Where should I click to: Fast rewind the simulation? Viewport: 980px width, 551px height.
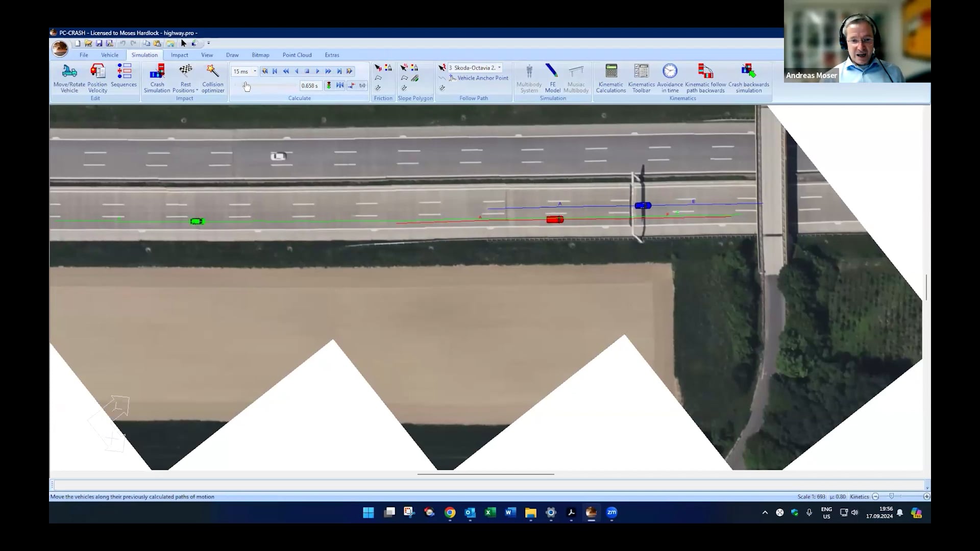[x=286, y=71]
